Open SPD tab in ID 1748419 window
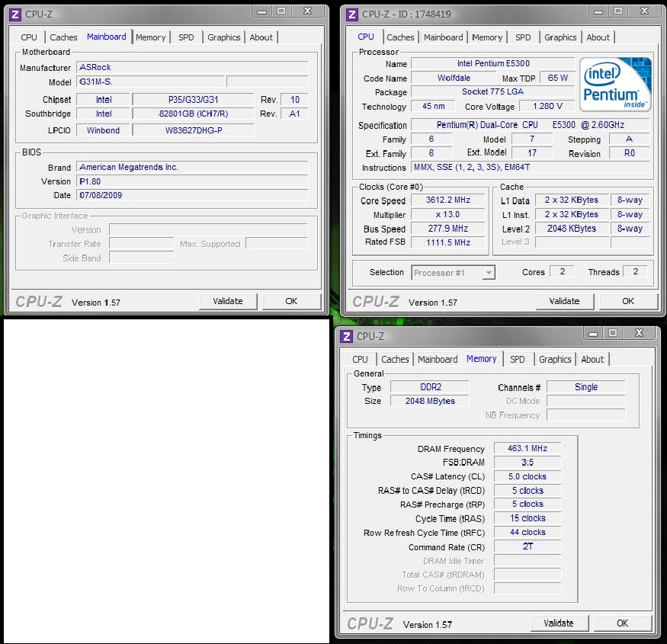Screen dimensions: 667x644 coord(523,37)
